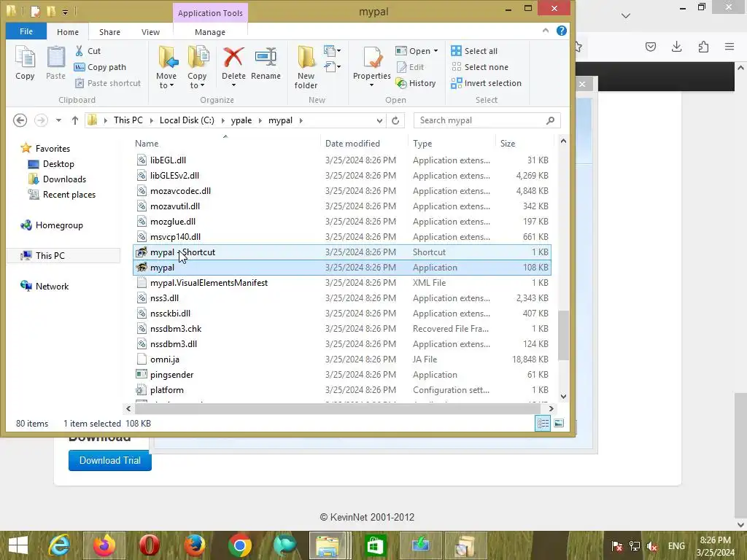Click the vertical scrollbar thumb in file list

pos(563,335)
